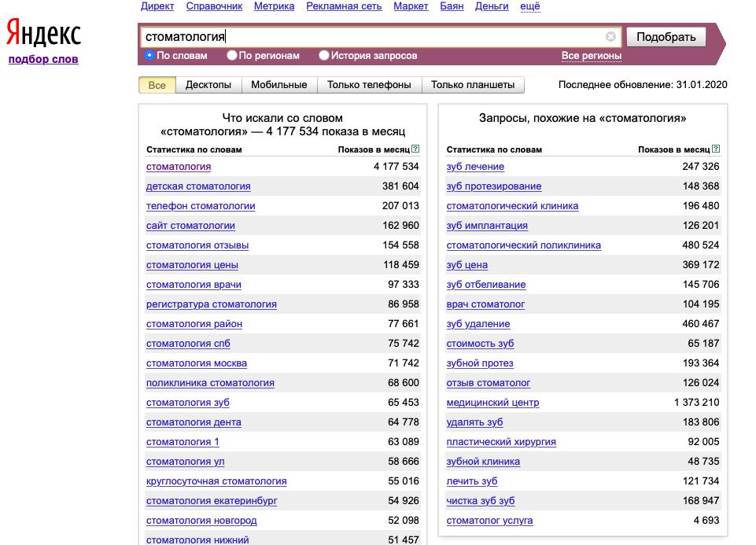The width and height of the screenshot is (756, 545).
Task: Switch to the 'Только телефоны' tab
Action: [x=369, y=85]
